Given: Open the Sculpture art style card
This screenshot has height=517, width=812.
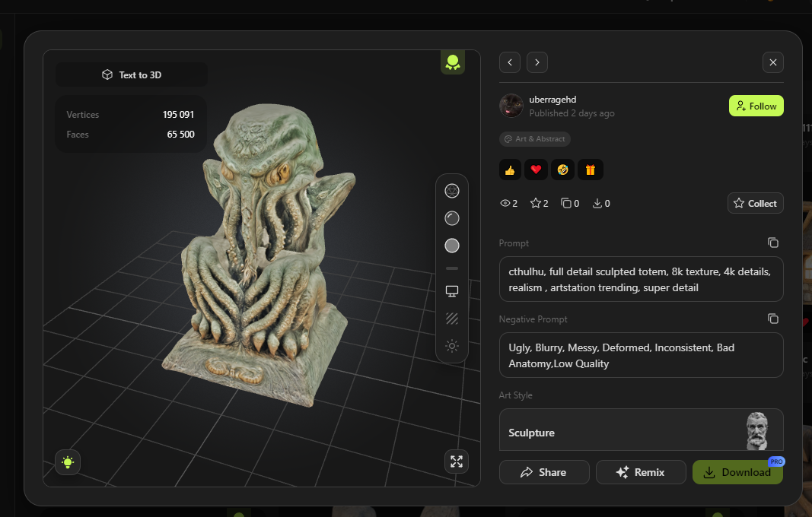Looking at the screenshot, I should [641, 431].
